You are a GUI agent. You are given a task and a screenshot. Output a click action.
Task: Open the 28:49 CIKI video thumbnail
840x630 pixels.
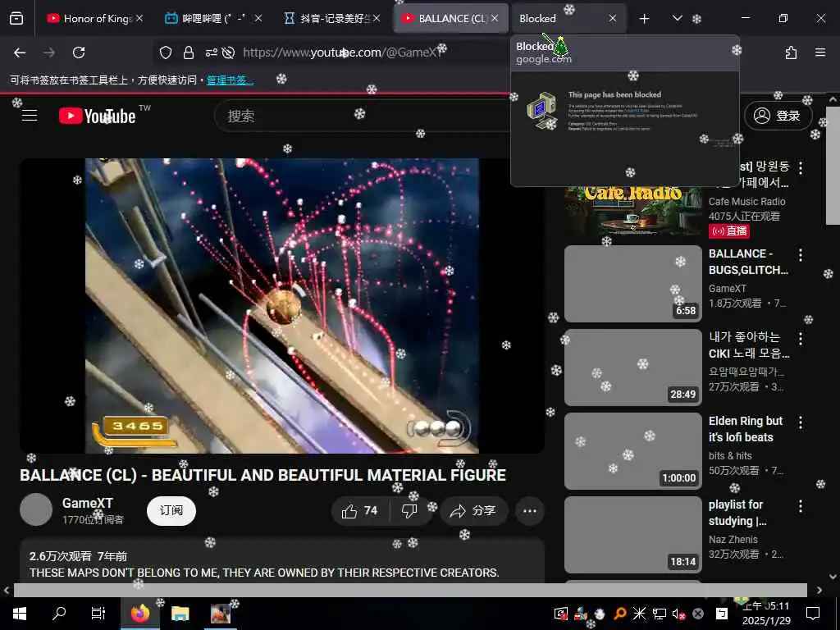coord(633,367)
